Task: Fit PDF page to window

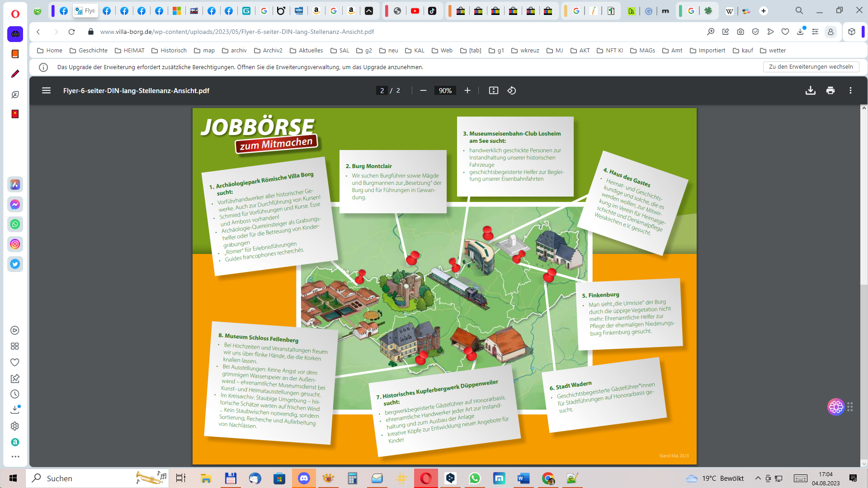Action: point(493,90)
